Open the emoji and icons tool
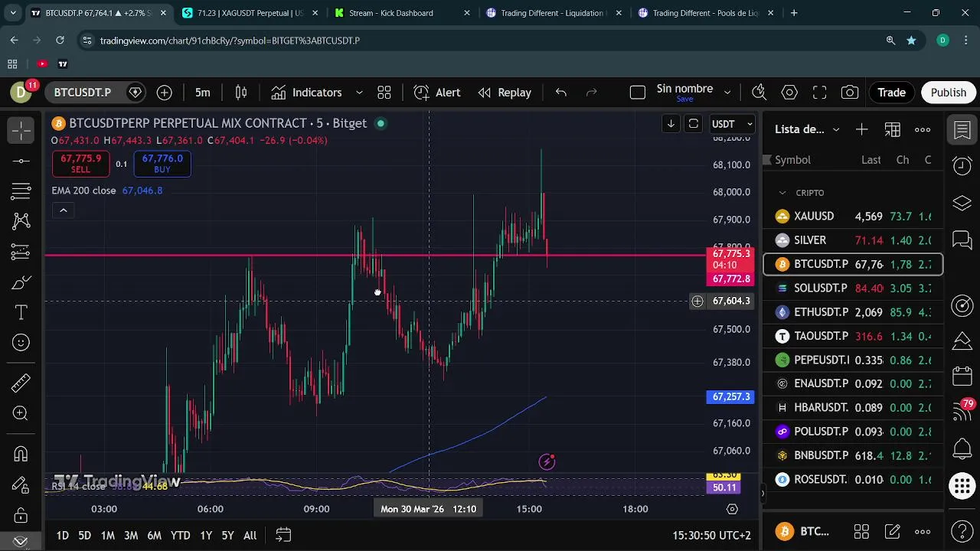The height and width of the screenshot is (551, 980). (x=21, y=343)
